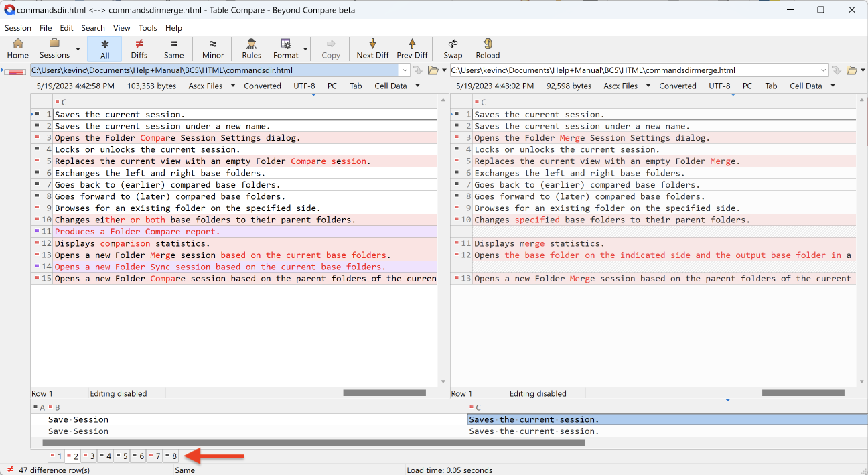Click the right file path field
This screenshot has width=868, height=475.
coord(634,70)
